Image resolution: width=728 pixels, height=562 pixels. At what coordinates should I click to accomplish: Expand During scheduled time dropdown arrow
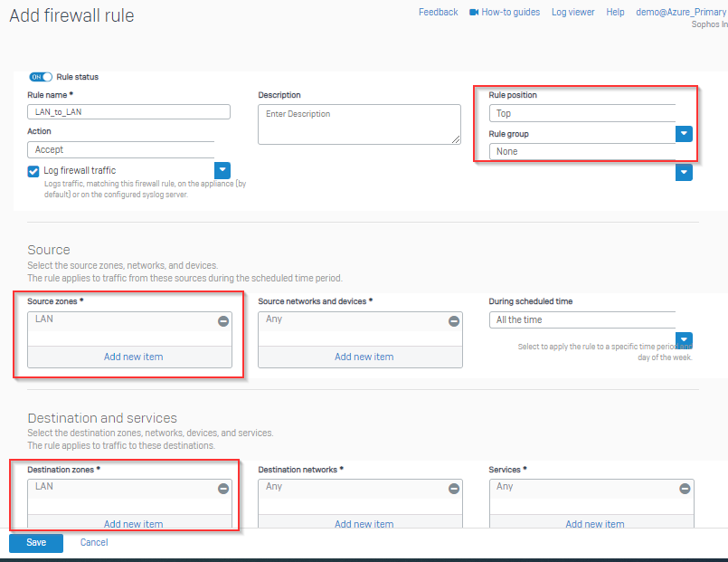pyautogui.click(x=684, y=340)
